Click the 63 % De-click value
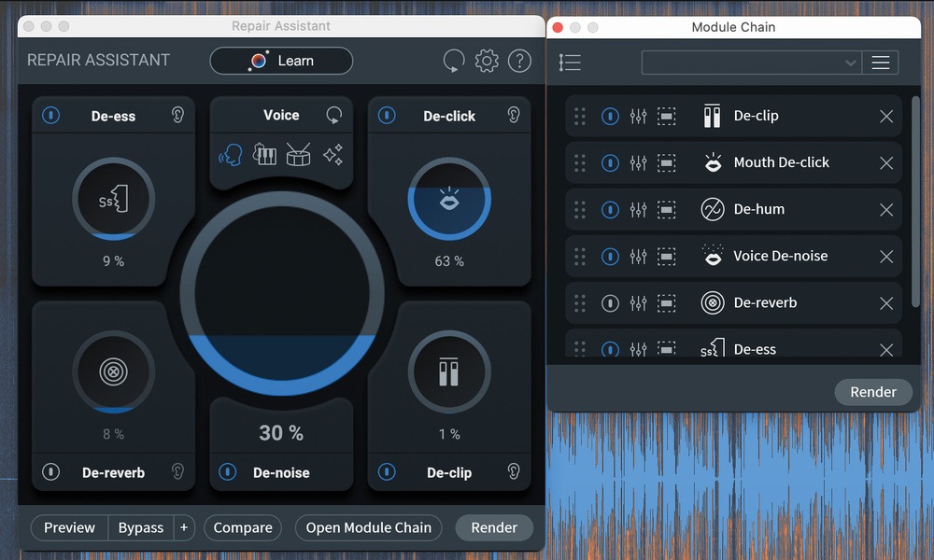934x560 pixels. point(449,261)
